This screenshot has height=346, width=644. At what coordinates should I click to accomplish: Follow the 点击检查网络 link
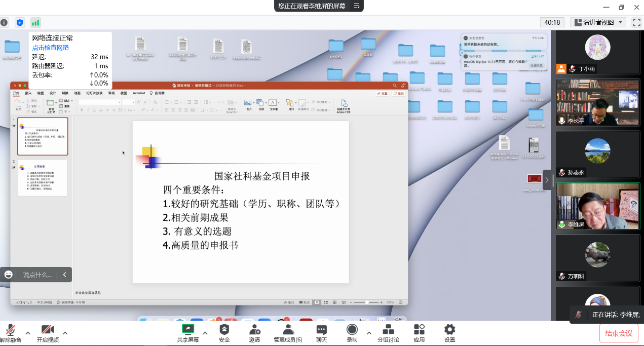coord(51,48)
